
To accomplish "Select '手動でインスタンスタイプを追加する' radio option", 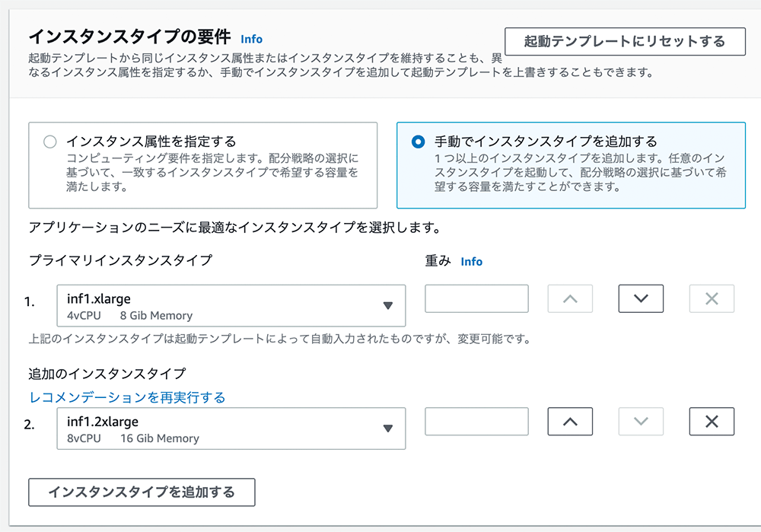I will click(418, 142).
